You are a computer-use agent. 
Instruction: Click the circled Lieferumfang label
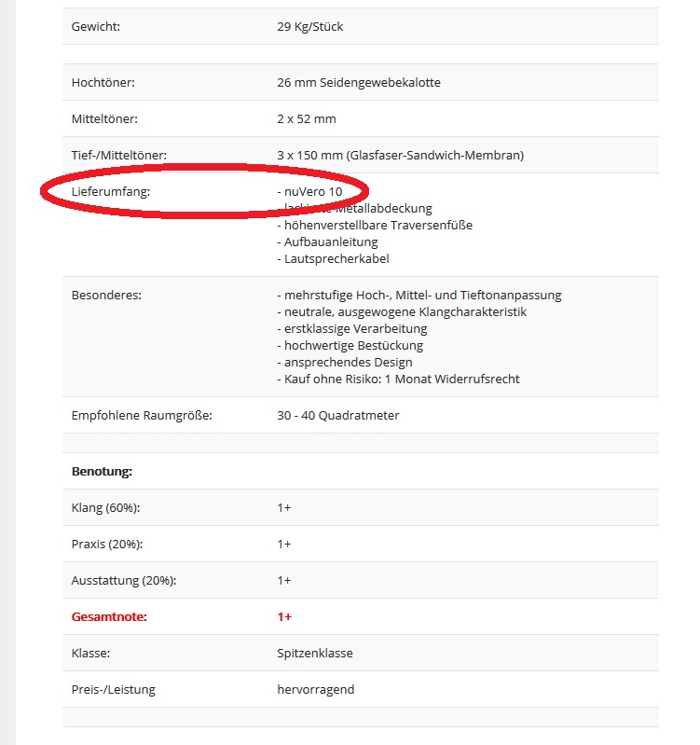(110, 191)
